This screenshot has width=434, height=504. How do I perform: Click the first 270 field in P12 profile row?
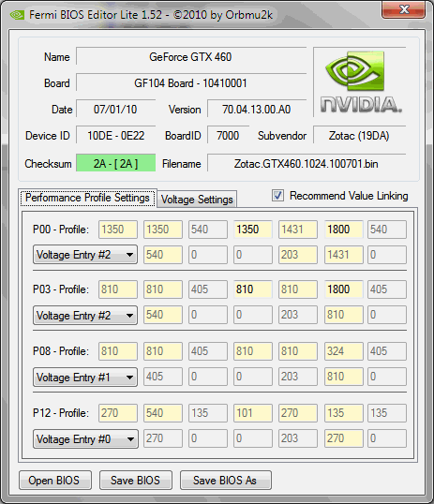tap(118, 413)
